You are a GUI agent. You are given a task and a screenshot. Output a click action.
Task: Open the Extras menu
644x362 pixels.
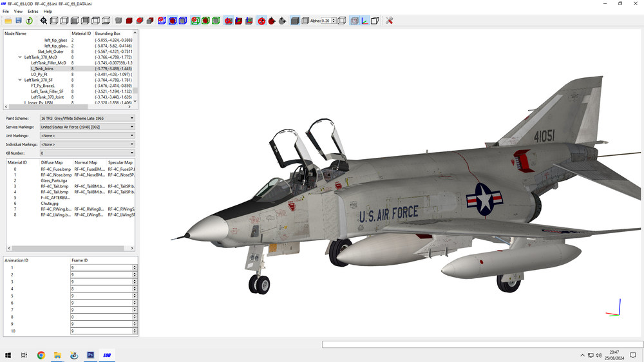click(33, 12)
